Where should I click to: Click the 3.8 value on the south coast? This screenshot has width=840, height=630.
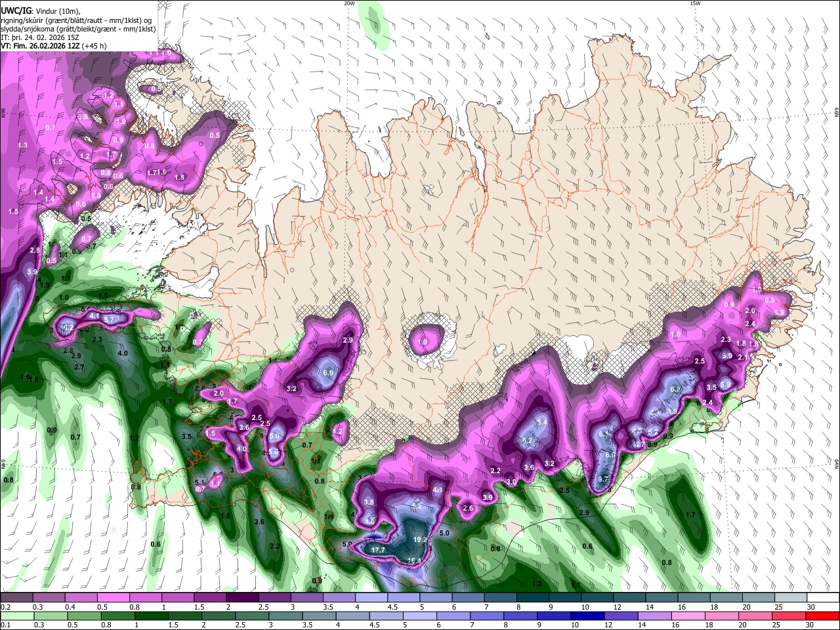pos(369,502)
